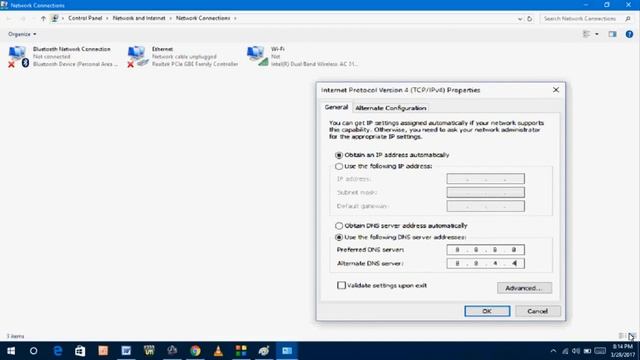Screen dimensions: 640x360
Task: Refresh the Network Connections view
Action: [x=530, y=18]
